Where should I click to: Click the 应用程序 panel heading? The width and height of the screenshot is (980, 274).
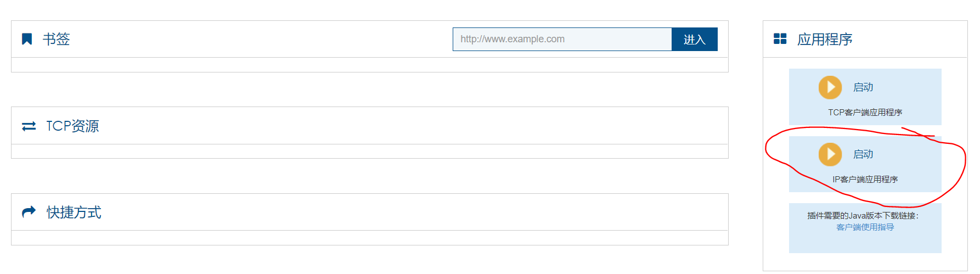(825, 40)
